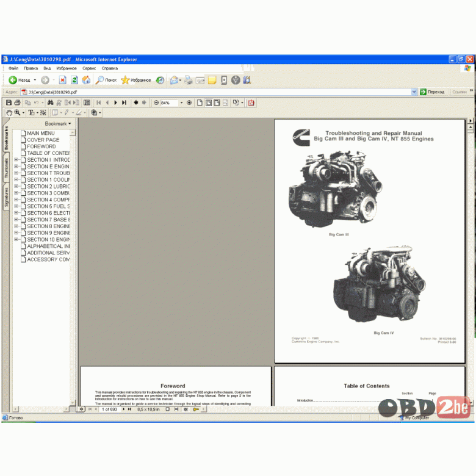
Task: Select the Zoom In magnifier tool
Action: 17,113
